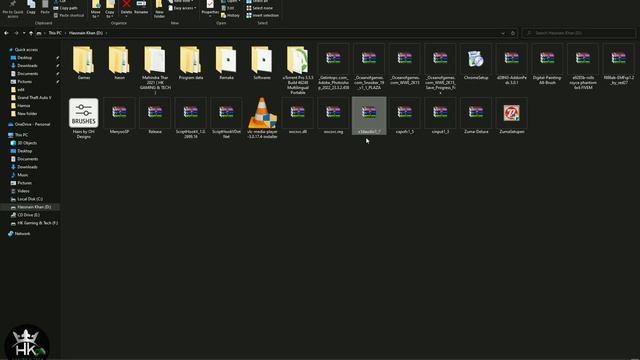Open CD Drive (E:) in the sidebar
640x360 pixels.
point(28,215)
